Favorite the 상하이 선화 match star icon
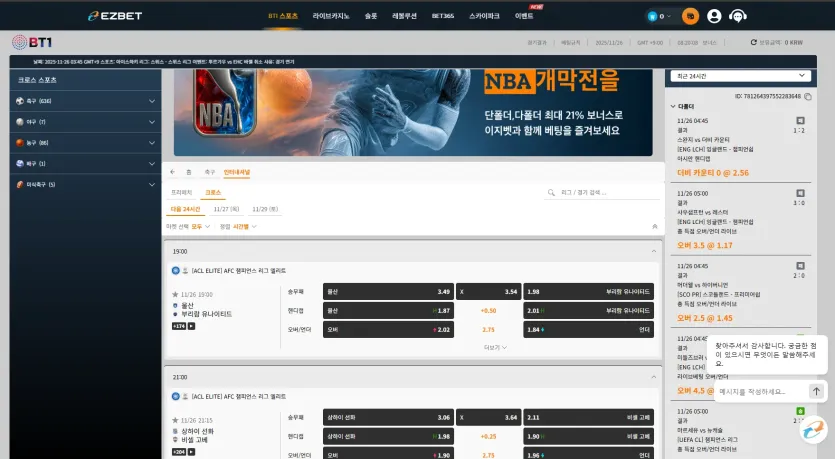 [175, 420]
